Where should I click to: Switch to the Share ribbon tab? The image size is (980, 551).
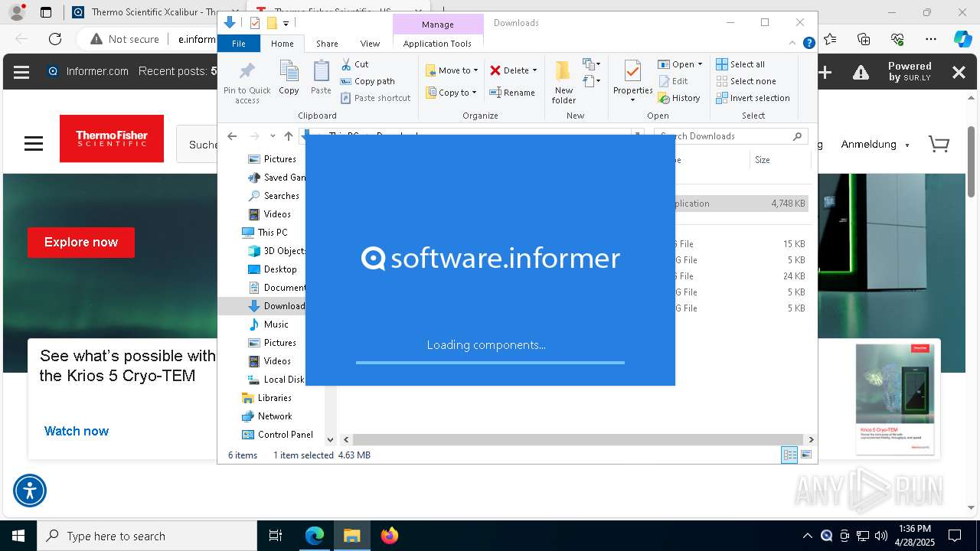point(327,44)
